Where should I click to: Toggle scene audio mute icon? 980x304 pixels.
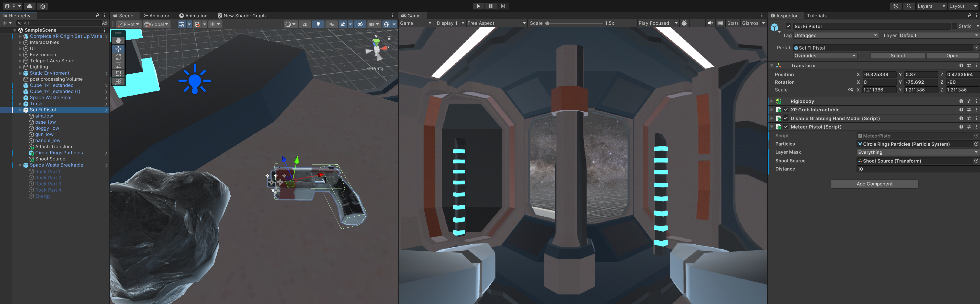tap(331, 24)
